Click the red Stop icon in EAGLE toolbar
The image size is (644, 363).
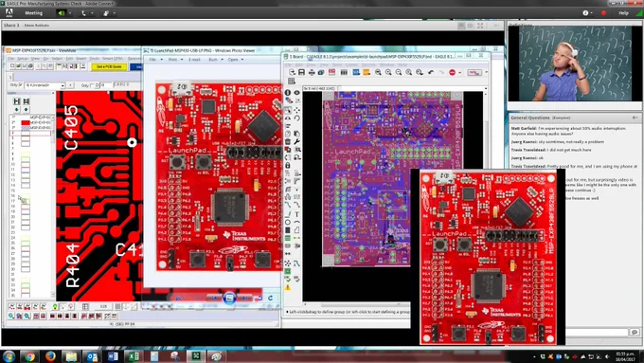(x=452, y=72)
